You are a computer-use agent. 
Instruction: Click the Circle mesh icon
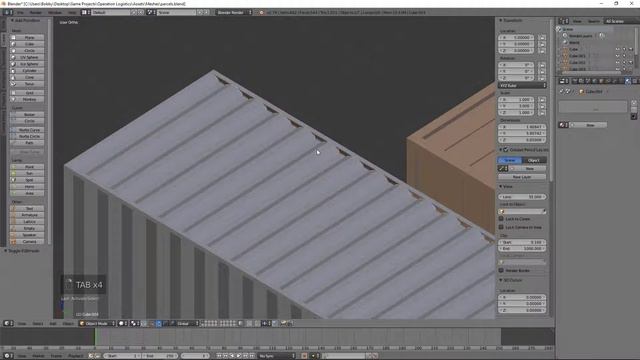click(x=13, y=51)
